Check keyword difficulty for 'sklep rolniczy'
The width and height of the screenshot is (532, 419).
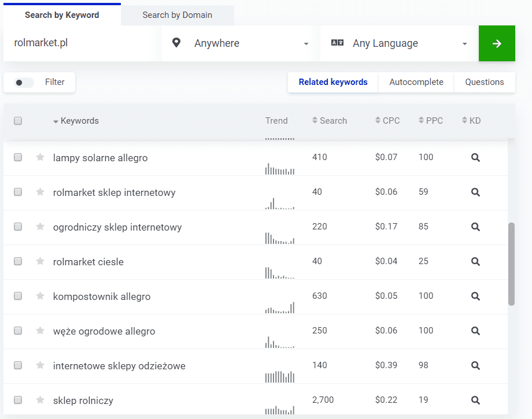click(475, 400)
